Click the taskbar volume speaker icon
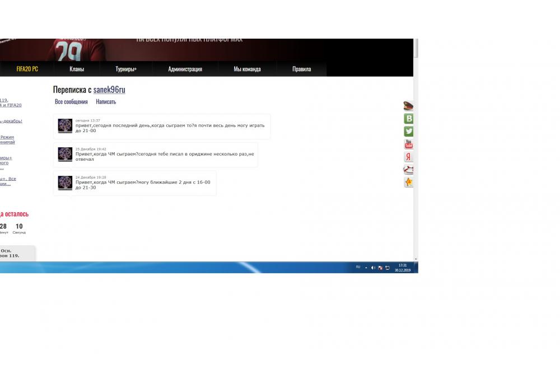 [373, 268]
